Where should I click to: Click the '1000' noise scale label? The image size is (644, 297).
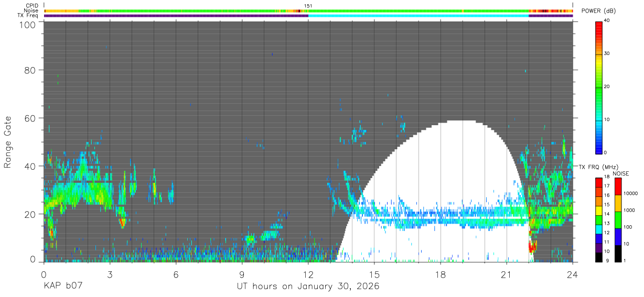(x=630, y=210)
